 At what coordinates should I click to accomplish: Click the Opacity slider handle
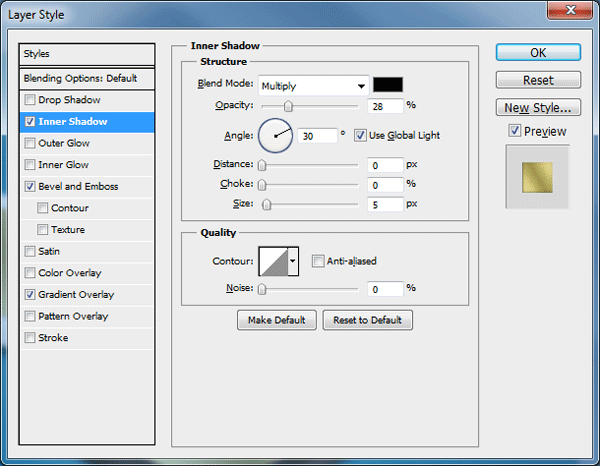pyautogui.click(x=288, y=106)
